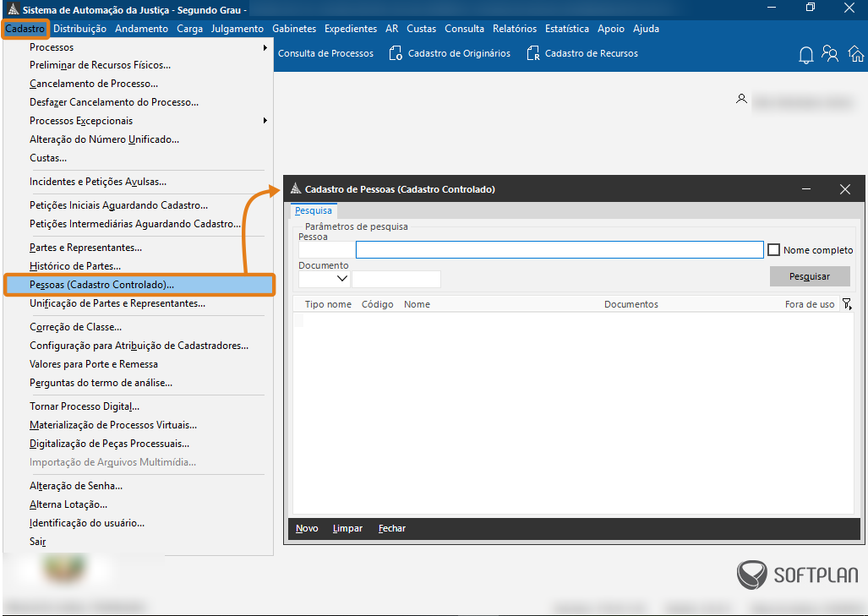The width and height of the screenshot is (868, 616).
Task: Click Cadastro de Originários toolbar text
Action: coord(459,53)
